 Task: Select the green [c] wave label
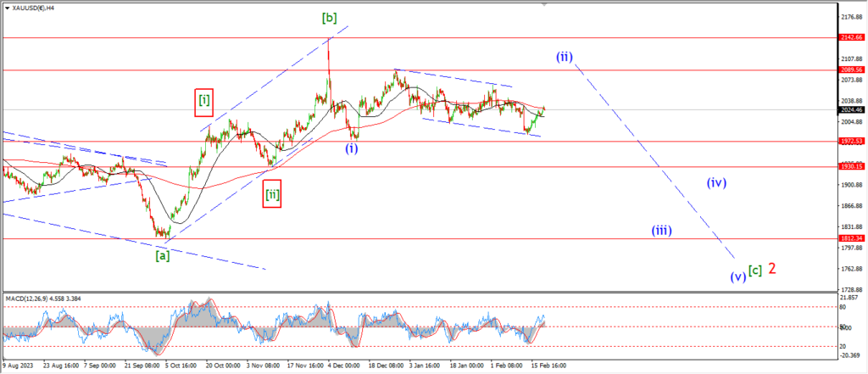point(755,271)
